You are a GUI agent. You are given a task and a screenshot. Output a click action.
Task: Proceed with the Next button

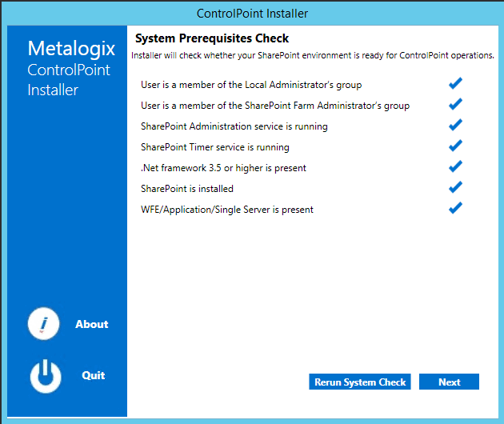pos(449,382)
